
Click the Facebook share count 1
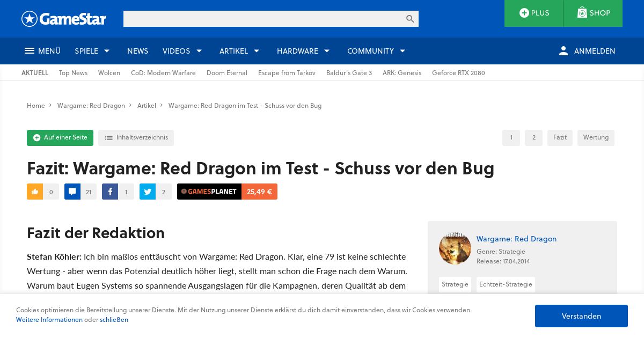(126, 192)
